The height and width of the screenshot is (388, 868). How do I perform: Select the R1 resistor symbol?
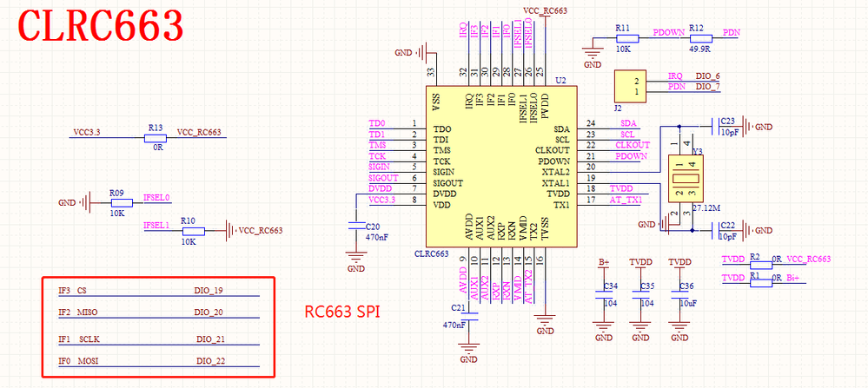(x=761, y=283)
